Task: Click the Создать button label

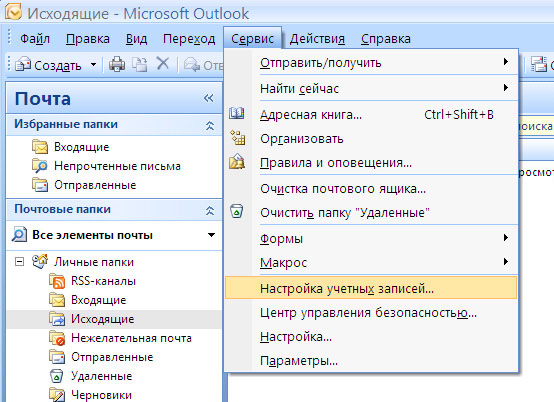Action: pyautogui.click(x=58, y=65)
